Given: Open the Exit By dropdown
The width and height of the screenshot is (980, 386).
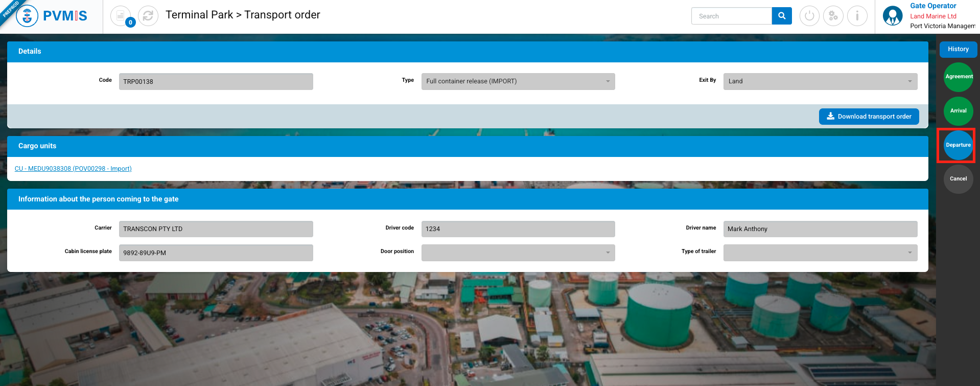Looking at the screenshot, I should pyautogui.click(x=820, y=81).
